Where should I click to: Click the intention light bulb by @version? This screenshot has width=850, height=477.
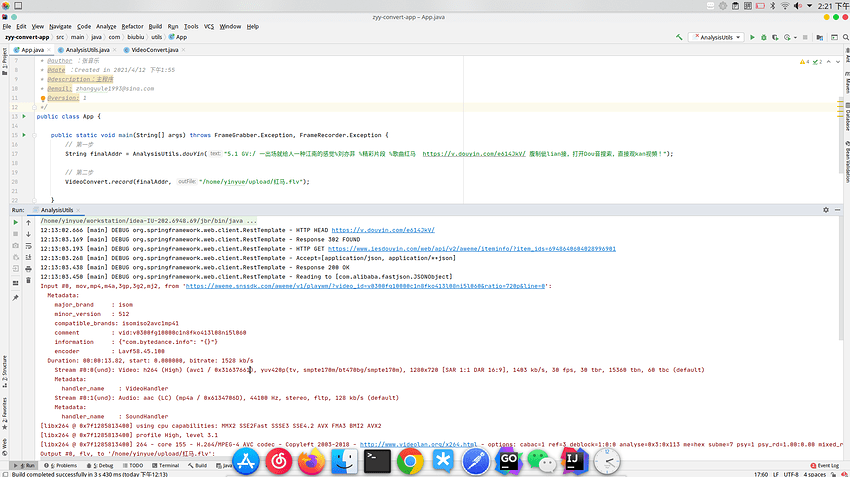tap(43, 99)
